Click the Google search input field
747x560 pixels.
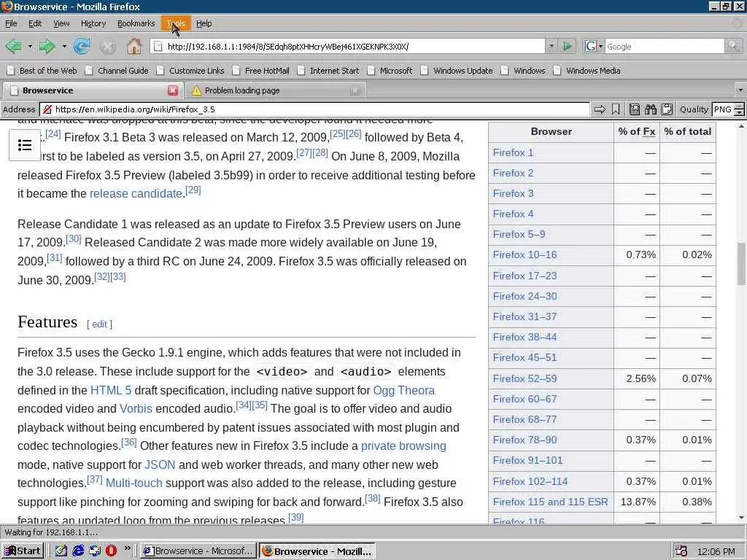click(x=665, y=46)
